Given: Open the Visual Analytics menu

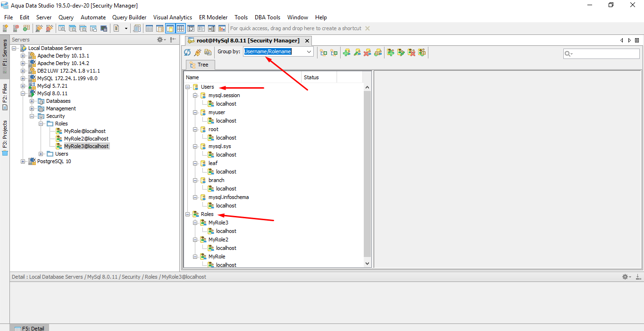Looking at the screenshot, I should click(173, 17).
